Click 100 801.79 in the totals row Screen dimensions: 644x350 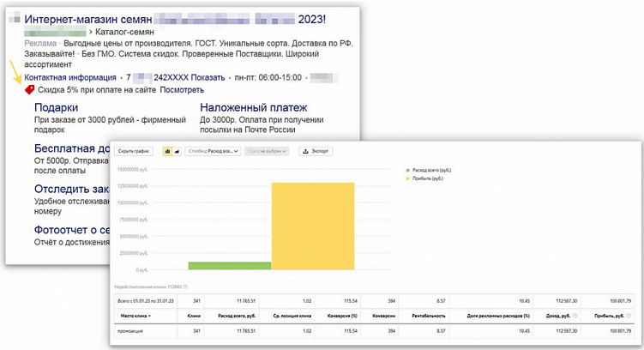(620, 301)
